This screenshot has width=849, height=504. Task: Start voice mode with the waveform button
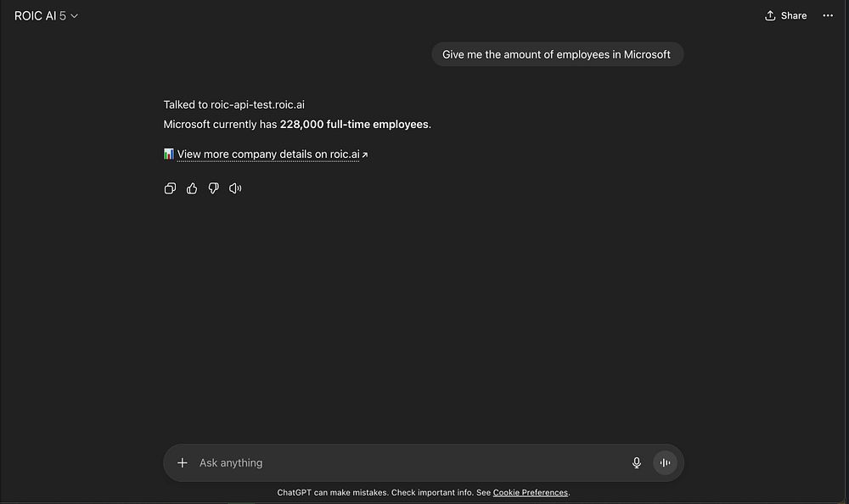665,463
